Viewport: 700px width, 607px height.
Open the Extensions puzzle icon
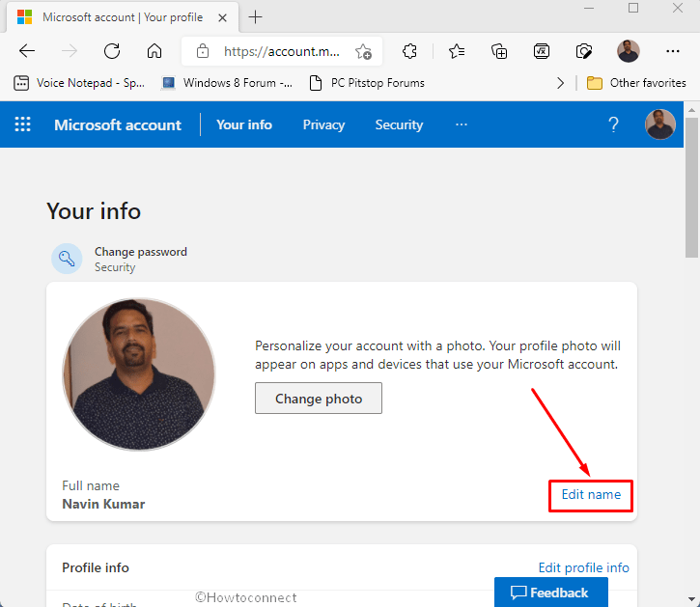pyautogui.click(x=409, y=51)
